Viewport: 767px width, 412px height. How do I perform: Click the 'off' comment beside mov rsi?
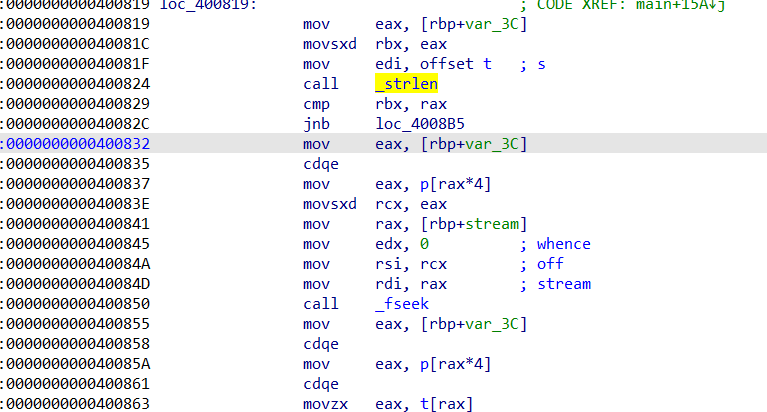tap(550, 264)
